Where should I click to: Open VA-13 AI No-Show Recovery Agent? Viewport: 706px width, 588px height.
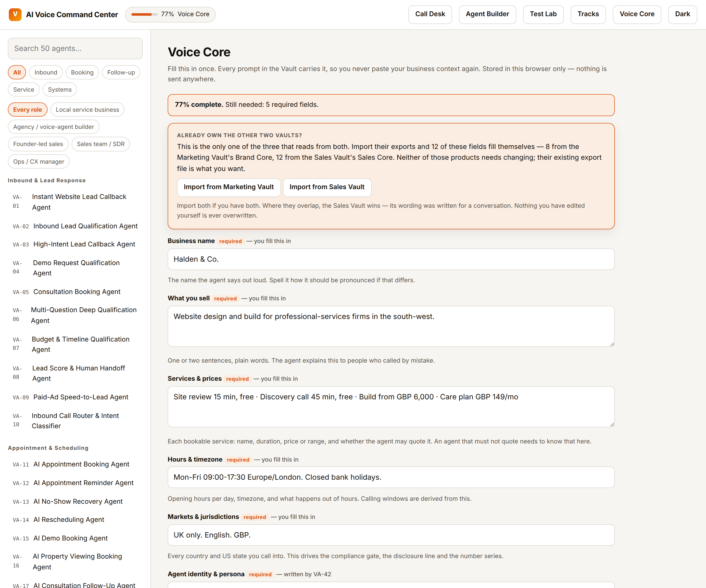tap(75, 501)
